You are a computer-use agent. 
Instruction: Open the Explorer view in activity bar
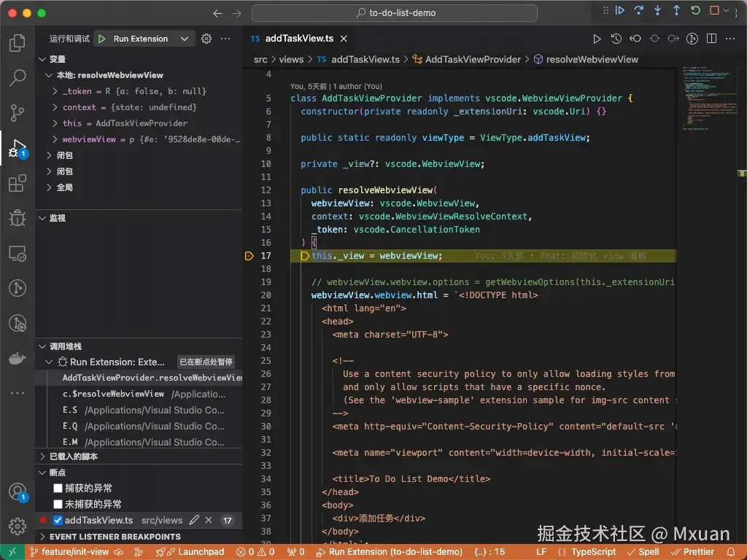pyautogui.click(x=18, y=43)
